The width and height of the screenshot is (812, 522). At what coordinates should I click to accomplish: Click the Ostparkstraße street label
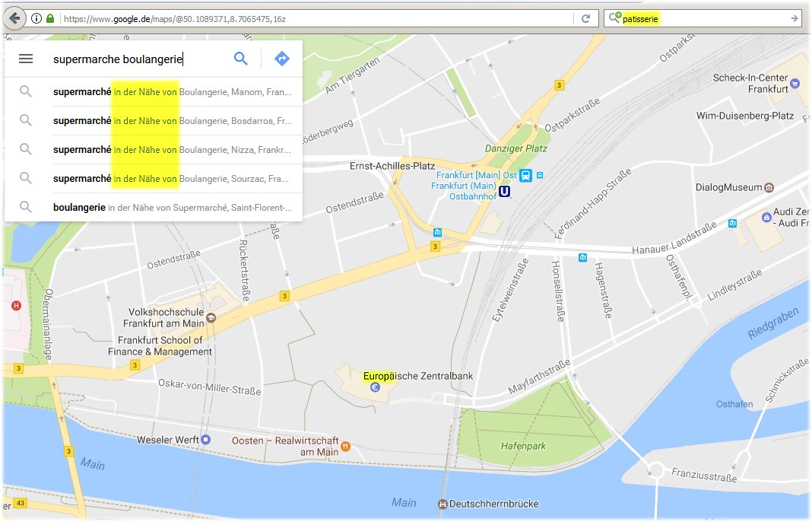[573, 115]
